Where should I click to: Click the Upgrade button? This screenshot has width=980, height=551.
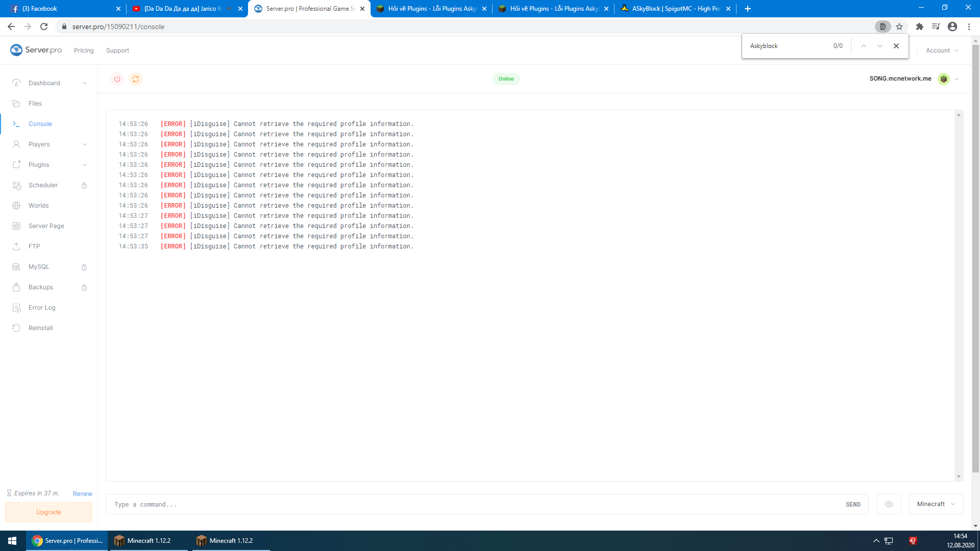point(48,512)
